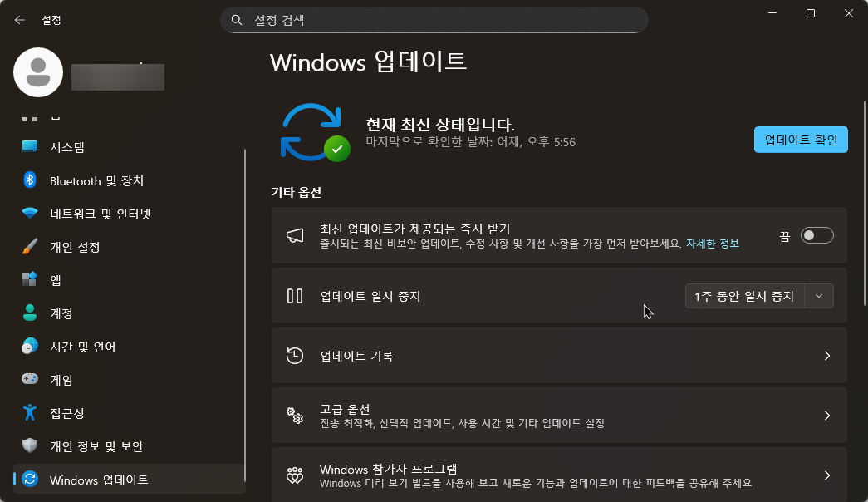This screenshot has width=868, height=502.
Task: Click the 업데이트 확인 button
Action: pos(801,140)
